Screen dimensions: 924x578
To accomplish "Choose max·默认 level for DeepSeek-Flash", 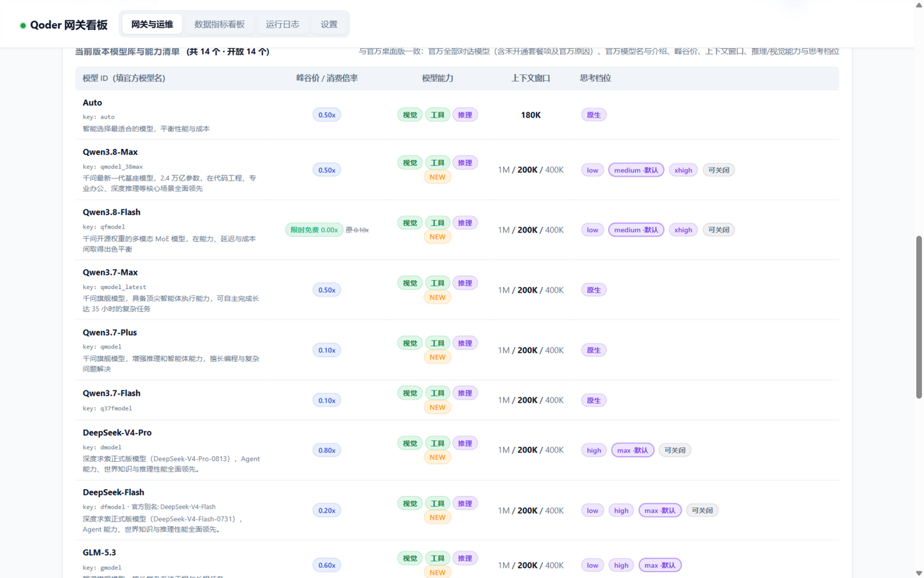I will click(660, 511).
